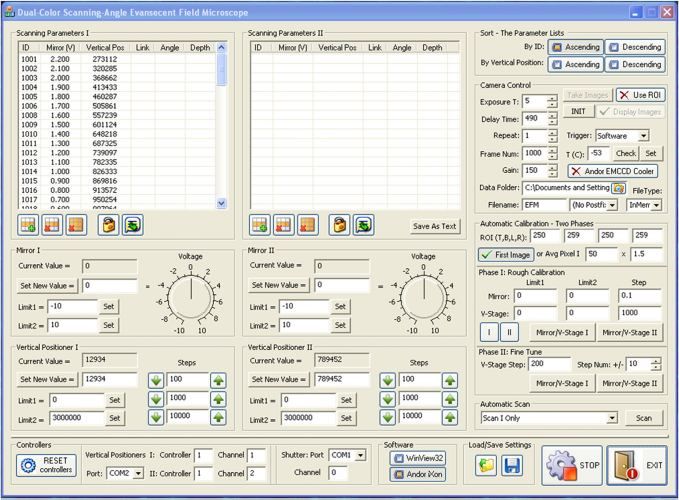Screen dimensions: 679x500
Task: Click the add row icon under Scanning Parameters I
Action: point(28,225)
